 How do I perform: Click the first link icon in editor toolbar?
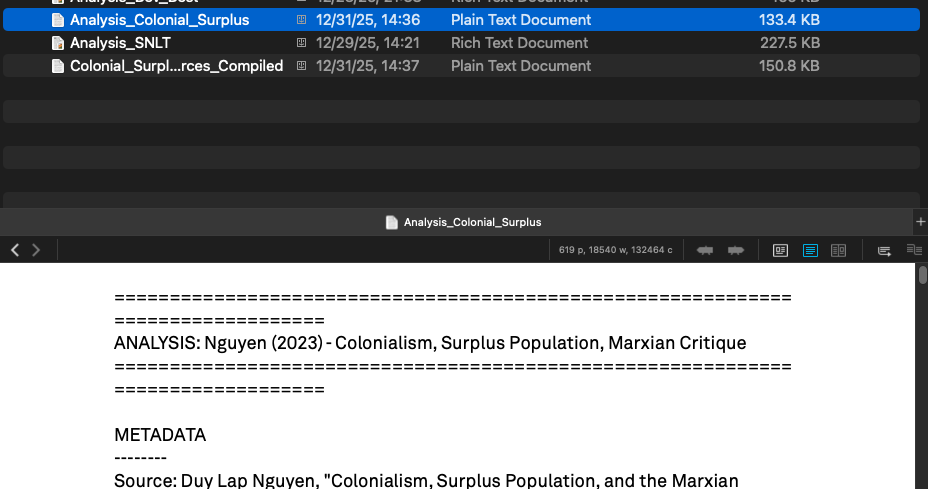point(705,250)
